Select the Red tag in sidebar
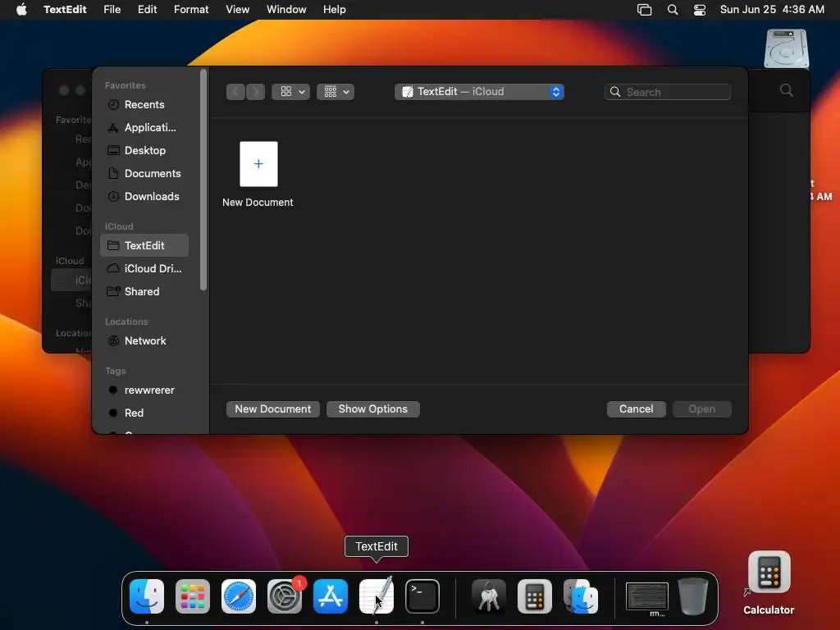Viewport: 840px width, 630px height. coord(144,413)
